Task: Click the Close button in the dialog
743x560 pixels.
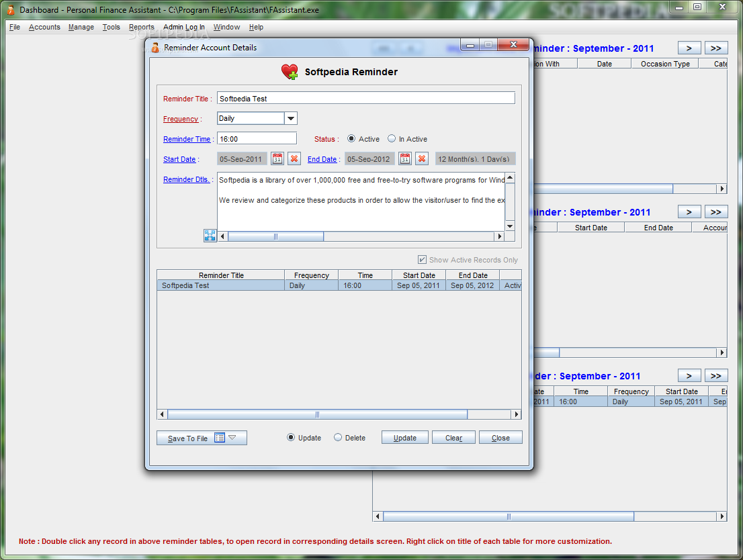Action: click(x=500, y=437)
